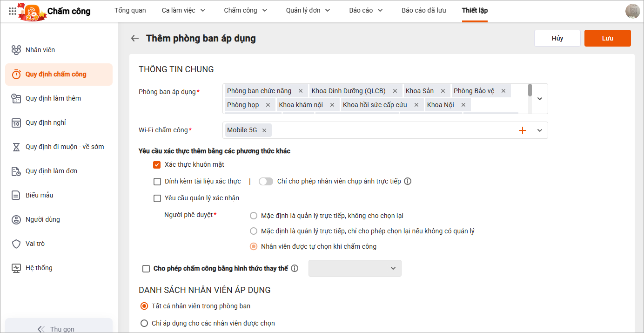
Task: Add a new Wi-Fi with the plus icon
Action: coord(523,130)
